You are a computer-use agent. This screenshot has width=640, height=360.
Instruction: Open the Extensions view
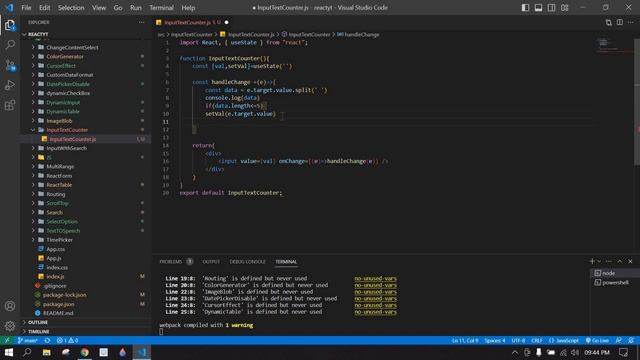(x=10, y=105)
